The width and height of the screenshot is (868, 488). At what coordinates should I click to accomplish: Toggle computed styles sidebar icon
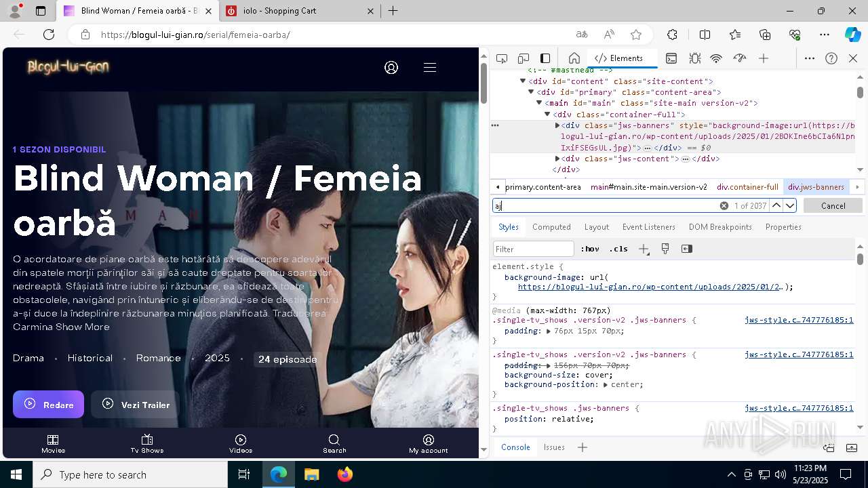tap(687, 249)
